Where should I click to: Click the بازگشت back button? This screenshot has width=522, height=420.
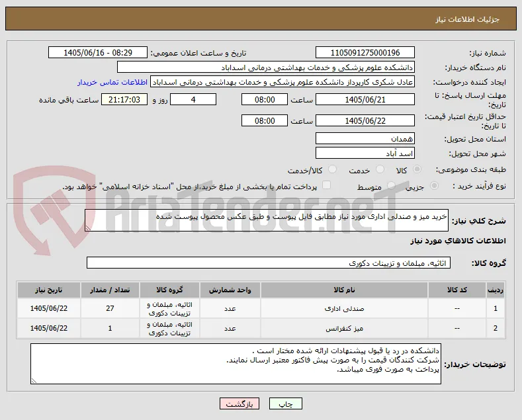tap(239, 403)
